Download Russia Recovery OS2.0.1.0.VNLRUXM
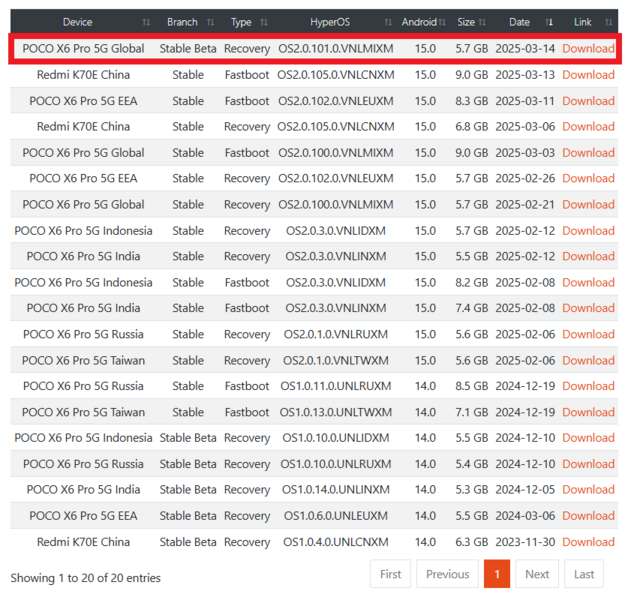Image resolution: width=640 pixels, height=594 pixels. [x=588, y=334]
